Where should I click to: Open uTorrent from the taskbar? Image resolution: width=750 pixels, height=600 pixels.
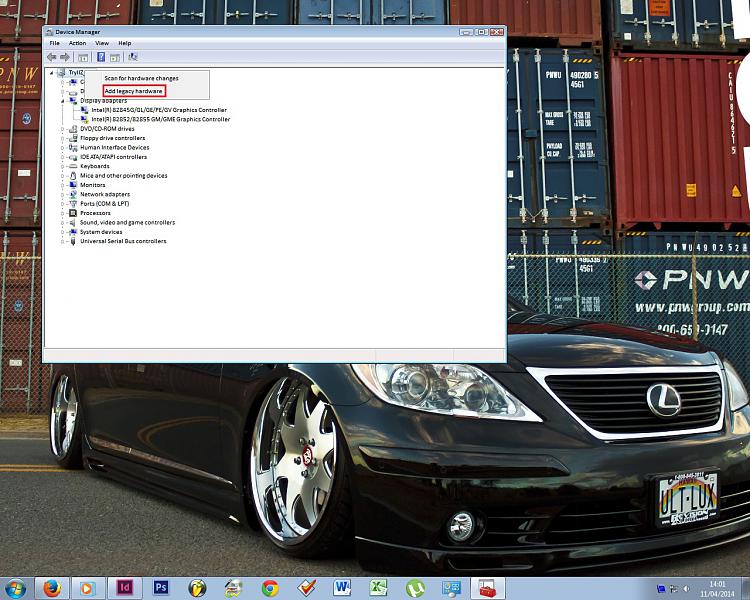click(x=415, y=588)
